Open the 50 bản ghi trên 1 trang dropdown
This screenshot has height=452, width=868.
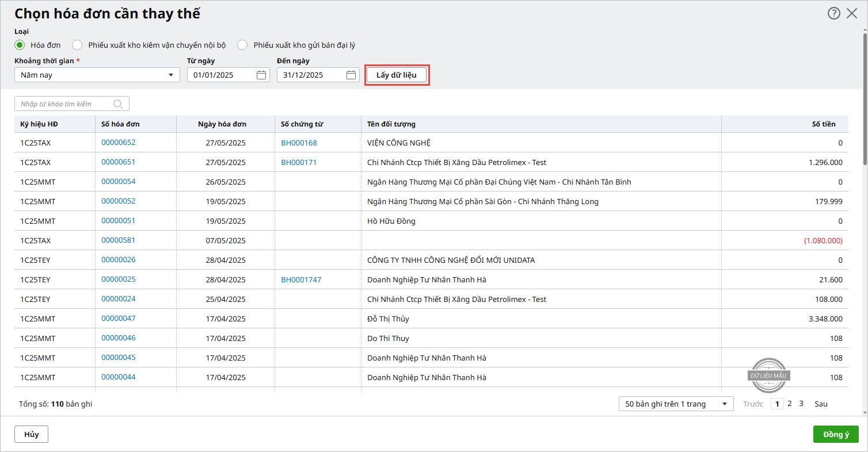(x=676, y=404)
